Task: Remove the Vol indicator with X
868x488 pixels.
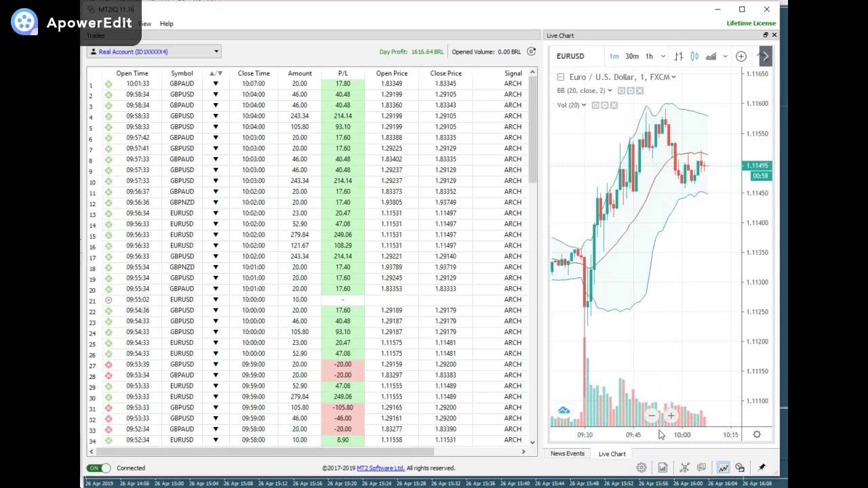Action: 614,105
